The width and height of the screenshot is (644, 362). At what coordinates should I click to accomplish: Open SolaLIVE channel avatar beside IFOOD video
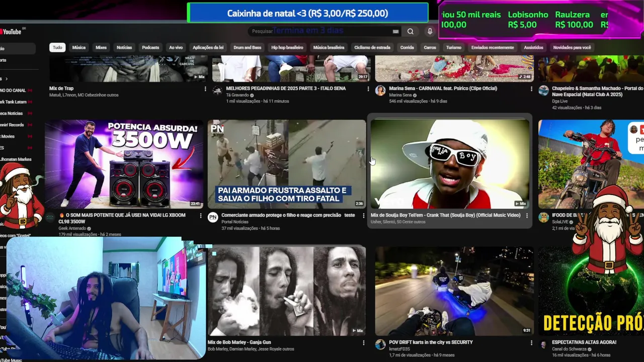tap(543, 217)
